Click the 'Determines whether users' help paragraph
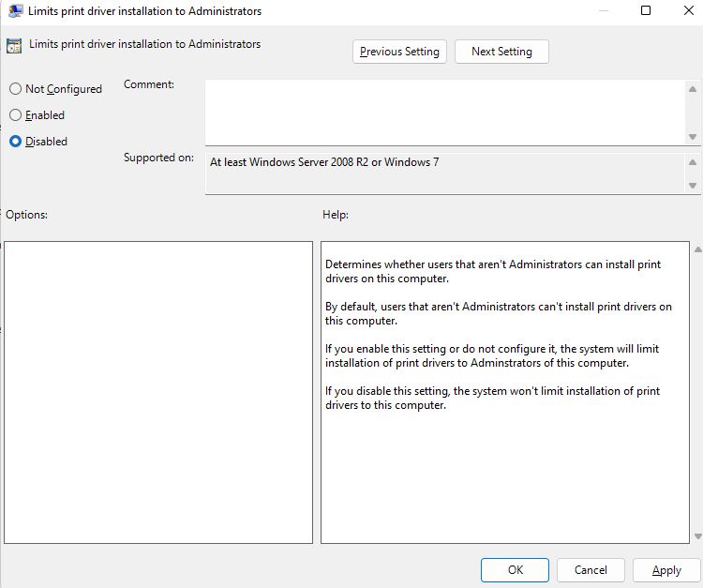 coord(493,271)
